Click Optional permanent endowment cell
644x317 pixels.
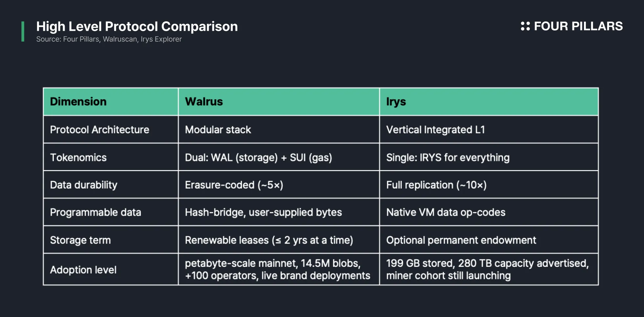(489, 240)
